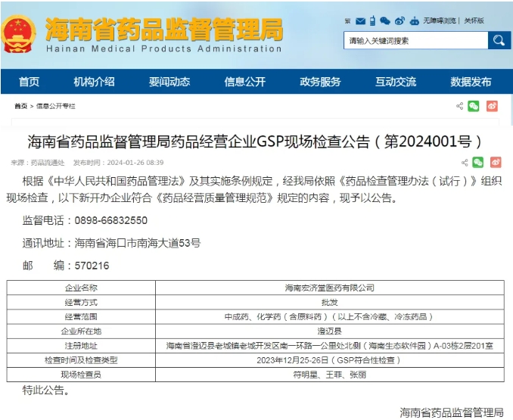Click the magnifying glass search button
This screenshot has height=420, width=513.
pyautogui.click(x=499, y=40)
